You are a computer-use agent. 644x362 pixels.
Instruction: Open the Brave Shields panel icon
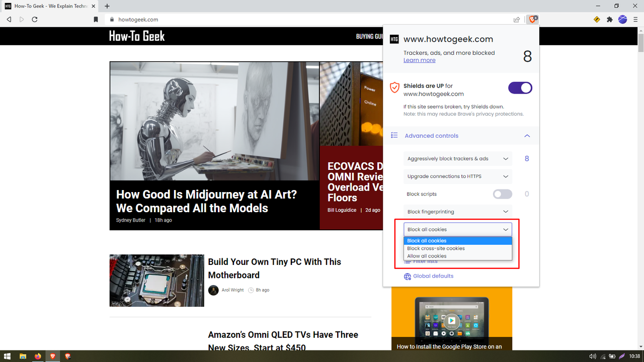pyautogui.click(x=532, y=19)
